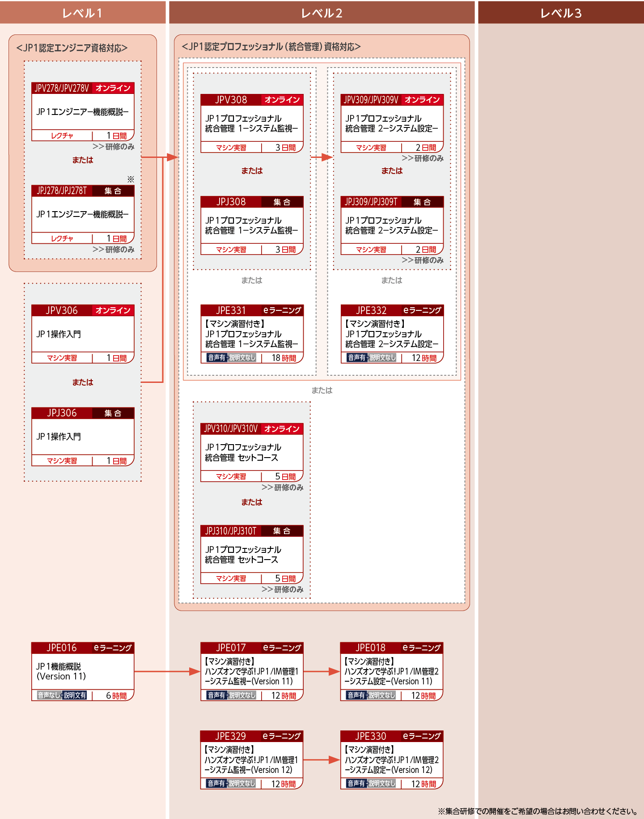The width and height of the screenshot is (644, 819).
Task: Open the JPV278/JPV278V online course card
Action: [83, 112]
